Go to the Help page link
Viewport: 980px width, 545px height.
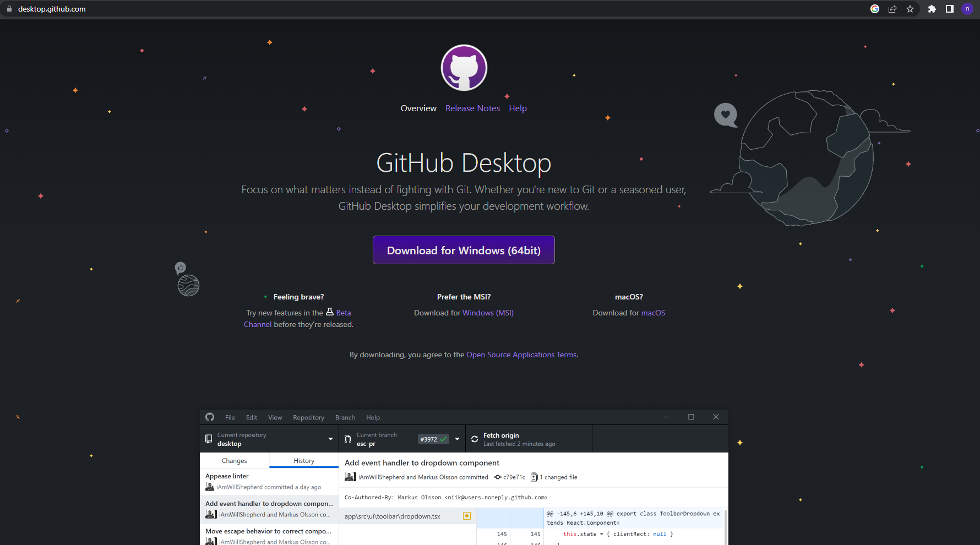[x=518, y=108]
